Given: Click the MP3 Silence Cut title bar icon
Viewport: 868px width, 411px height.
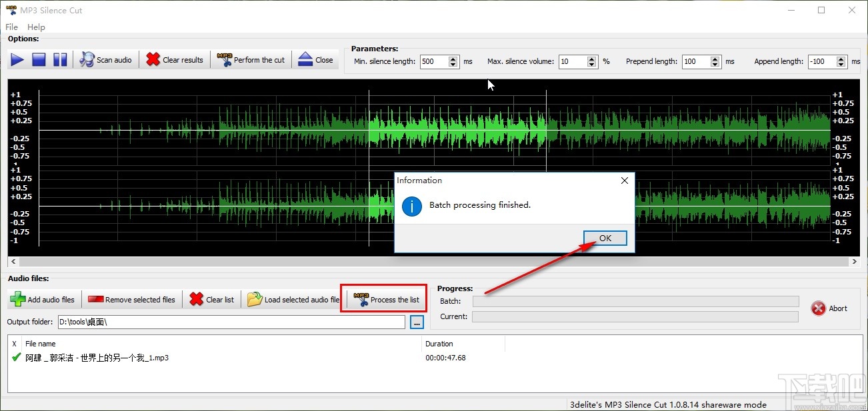Looking at the screenshot, I should [x=11, y=11].
